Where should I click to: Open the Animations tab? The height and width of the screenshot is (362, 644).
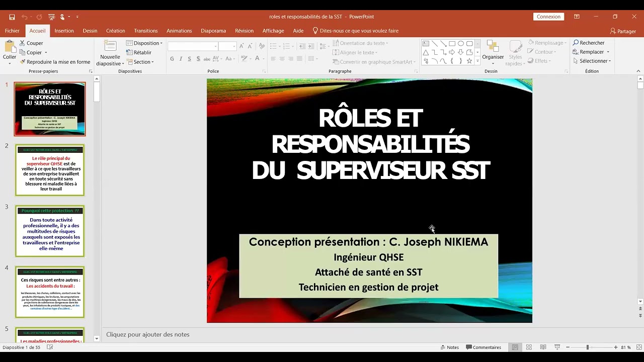click(179, 31)
